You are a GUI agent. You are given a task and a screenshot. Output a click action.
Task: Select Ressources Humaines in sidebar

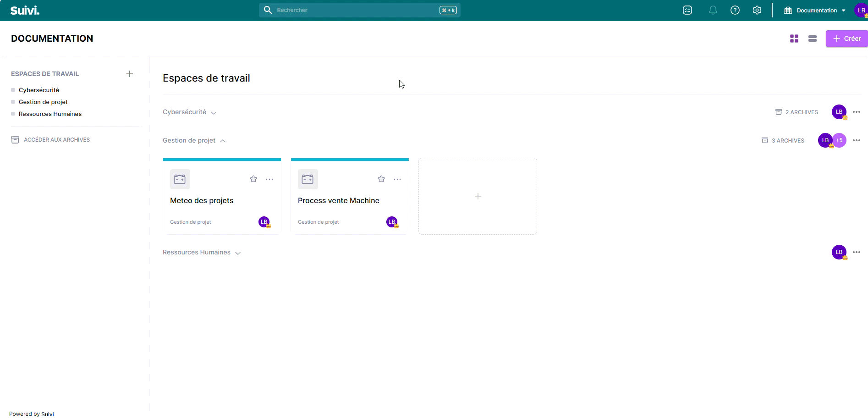click(50, 114)
